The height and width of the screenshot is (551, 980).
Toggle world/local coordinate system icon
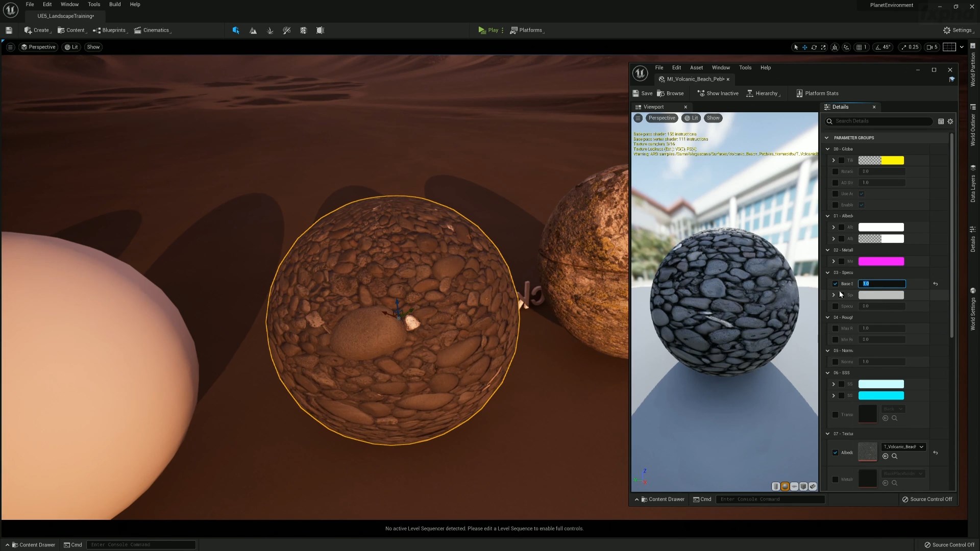point(835,47)
